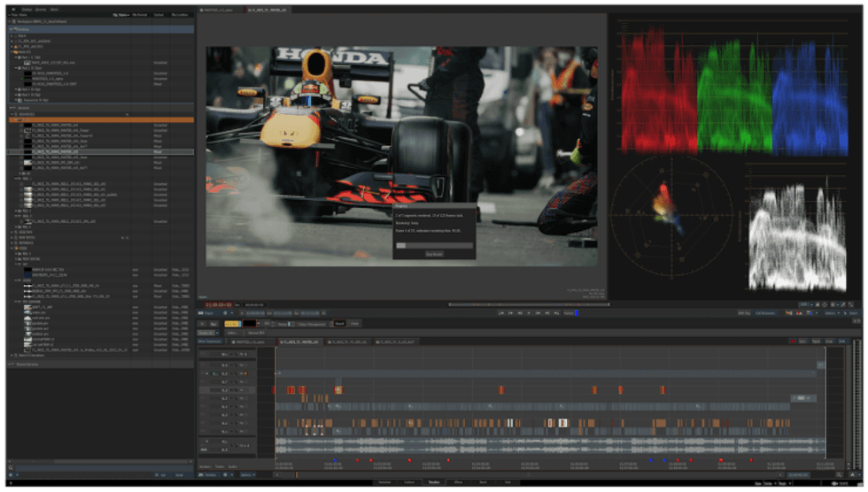Click Show Sequences button

tap(210, 341)
